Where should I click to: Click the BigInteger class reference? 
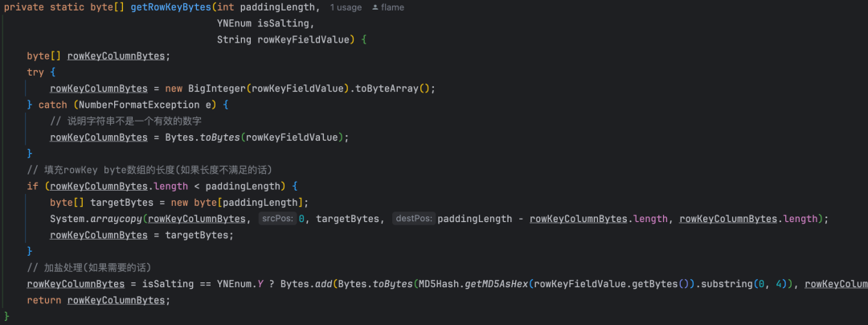pyautogui.click(x=217, y=88)
